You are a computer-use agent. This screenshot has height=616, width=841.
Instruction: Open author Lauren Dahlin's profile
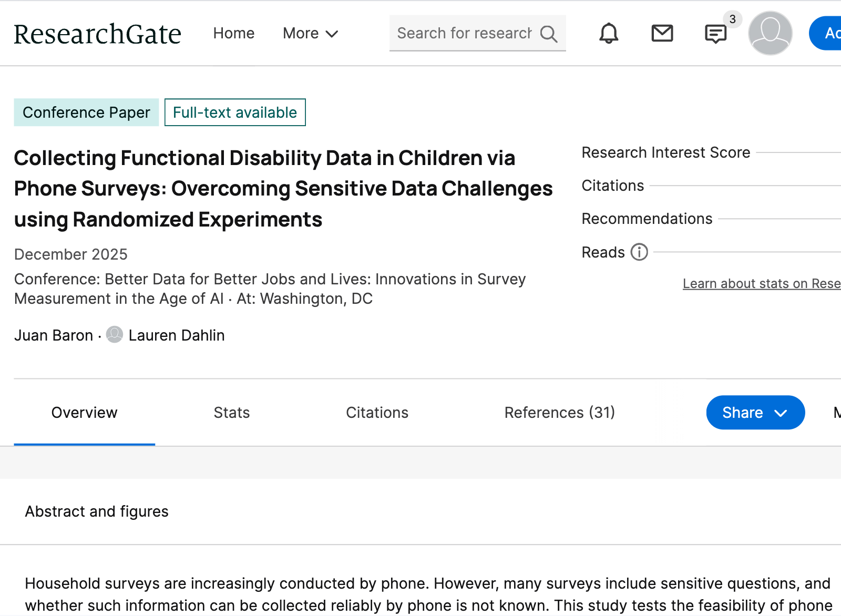[176, 335]
